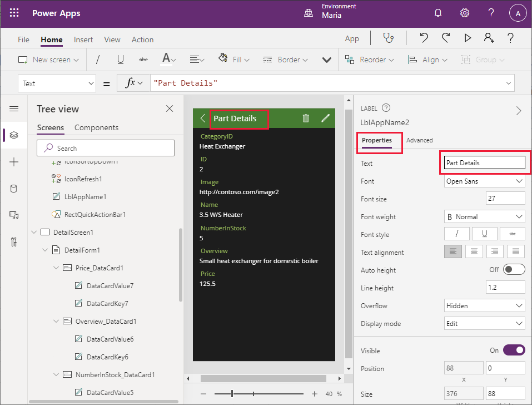This screenshot has width=532, height=405.
Task: Open the Share user icon
Action: click(x=489, y=38)
